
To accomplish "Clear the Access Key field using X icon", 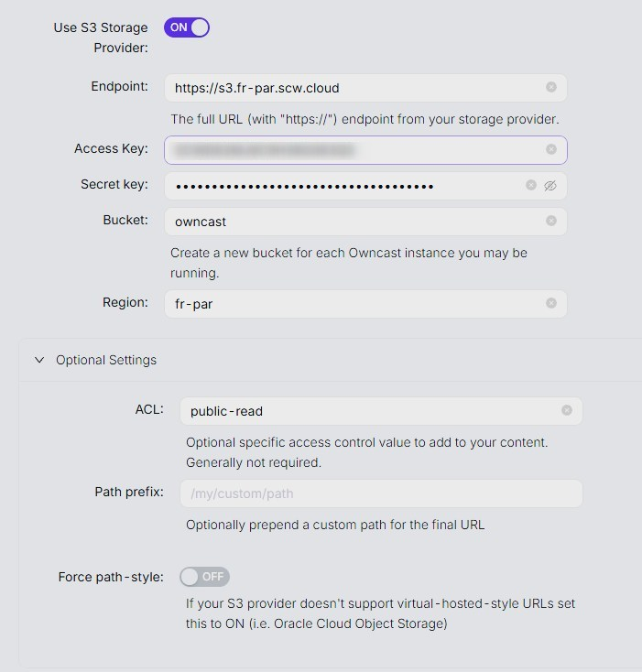I will (551, 149).
